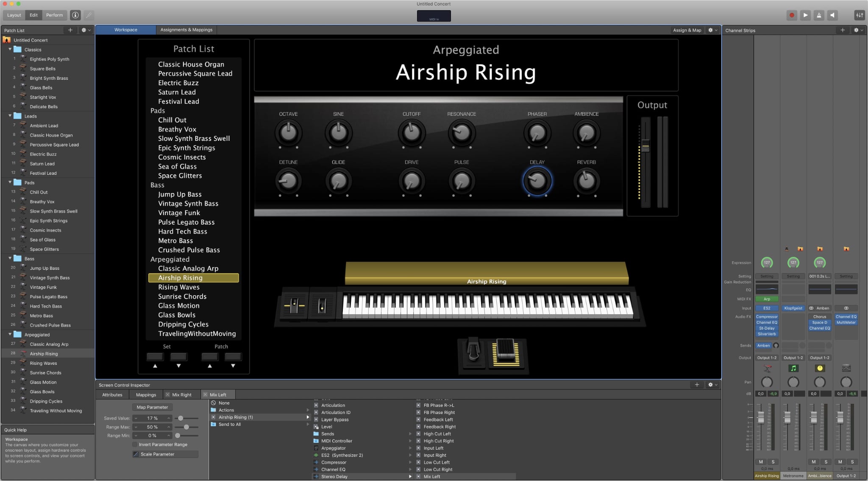868x481 pixels.
Task: Click Airship Rising strip Expression knob
Action: (767, 263)
